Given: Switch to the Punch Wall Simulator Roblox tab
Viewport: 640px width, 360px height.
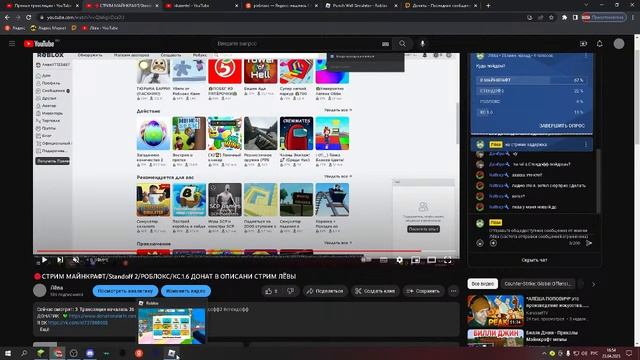Looking at the screenshot, I should click(360, 6).
